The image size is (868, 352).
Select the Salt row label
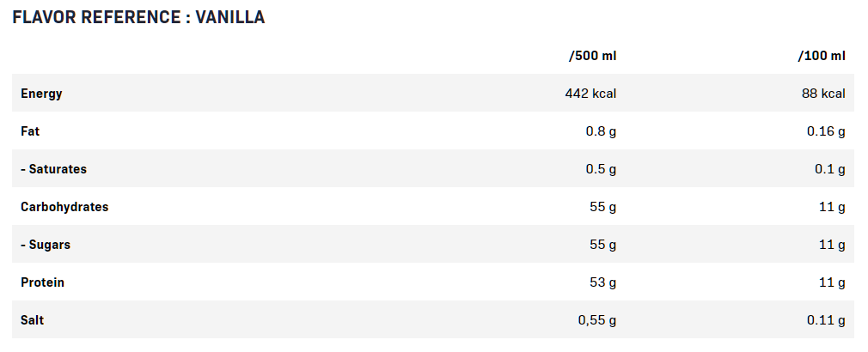(x=33, y=320)
